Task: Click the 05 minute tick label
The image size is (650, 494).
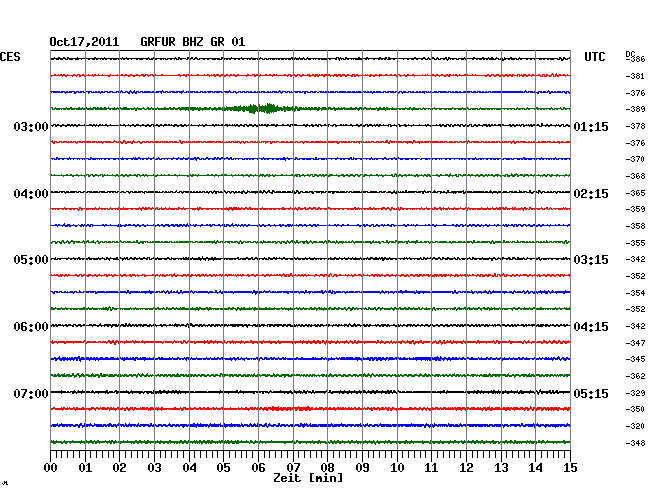Action: pyautogui.click(x=223, y=467)
